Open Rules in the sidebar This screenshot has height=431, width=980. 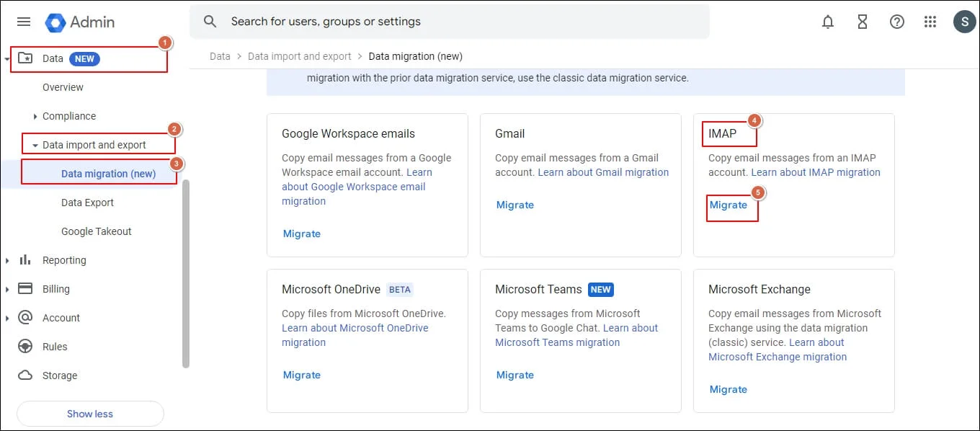55,347
